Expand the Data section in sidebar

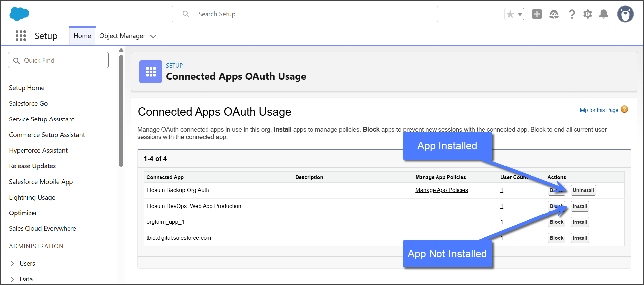tap(12, 279)
